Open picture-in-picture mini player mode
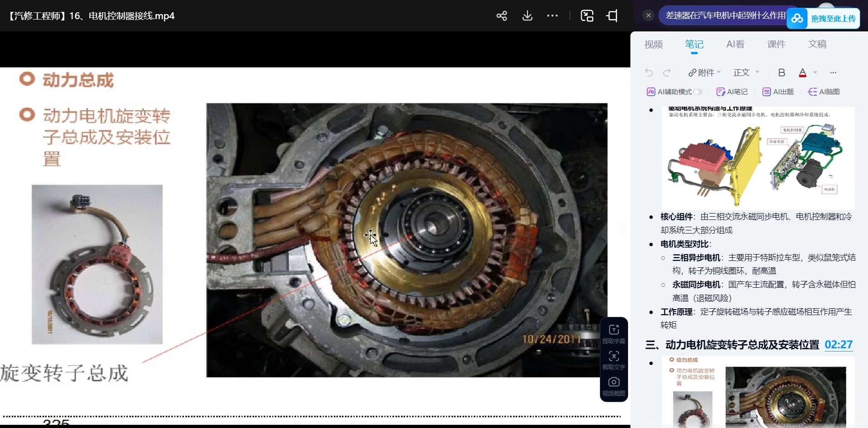The height and width of the screenshot is (428, 868). pos(587,16)
